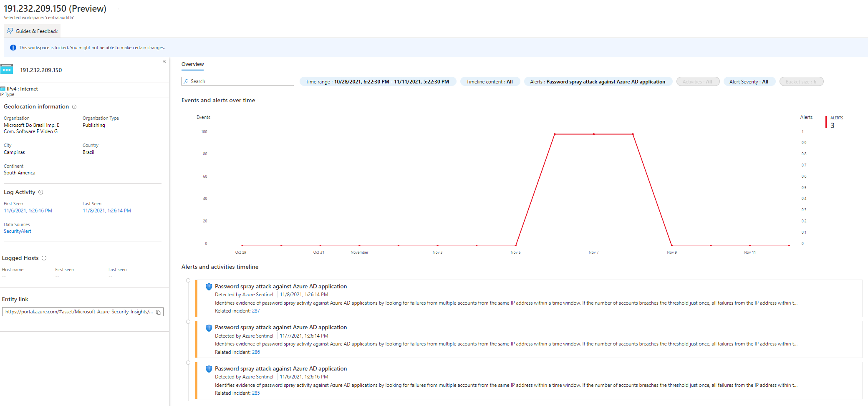
Task: Copy the entity link with the copy icon
Action: 159,312
